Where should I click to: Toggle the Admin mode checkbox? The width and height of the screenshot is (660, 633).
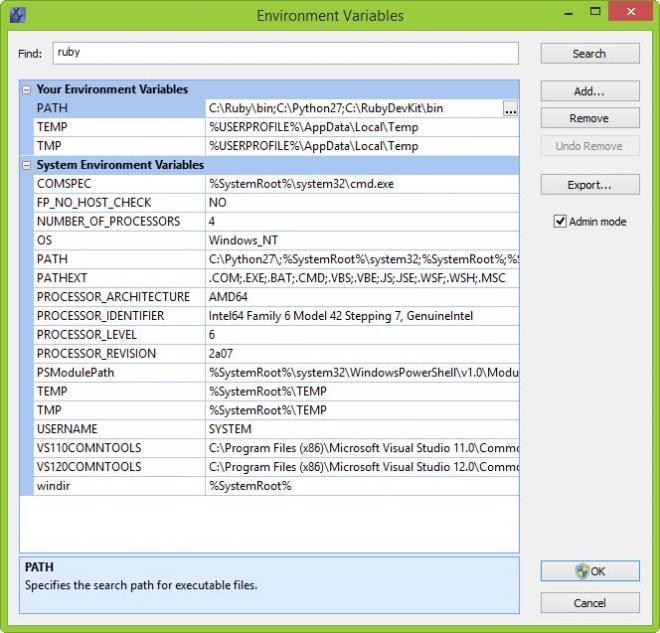(560, 221)
